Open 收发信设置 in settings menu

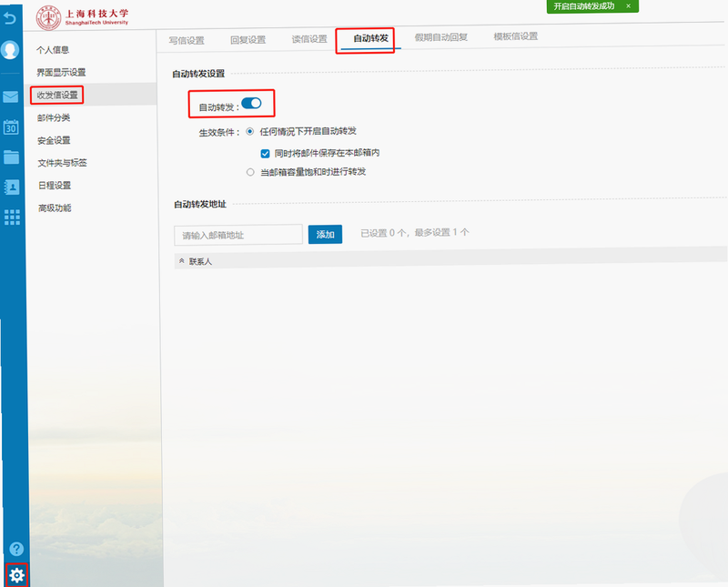(57, 96)
